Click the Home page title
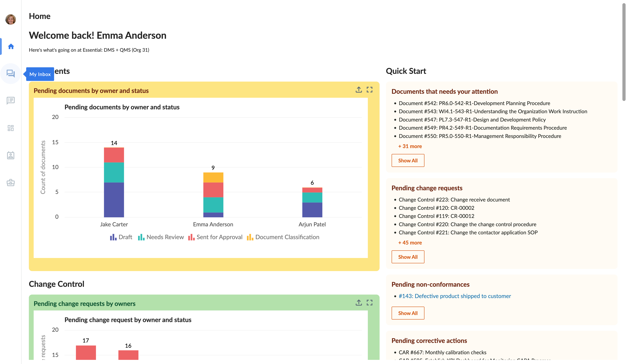The height and width of the screenshot is (364, 628). point(40,16)
